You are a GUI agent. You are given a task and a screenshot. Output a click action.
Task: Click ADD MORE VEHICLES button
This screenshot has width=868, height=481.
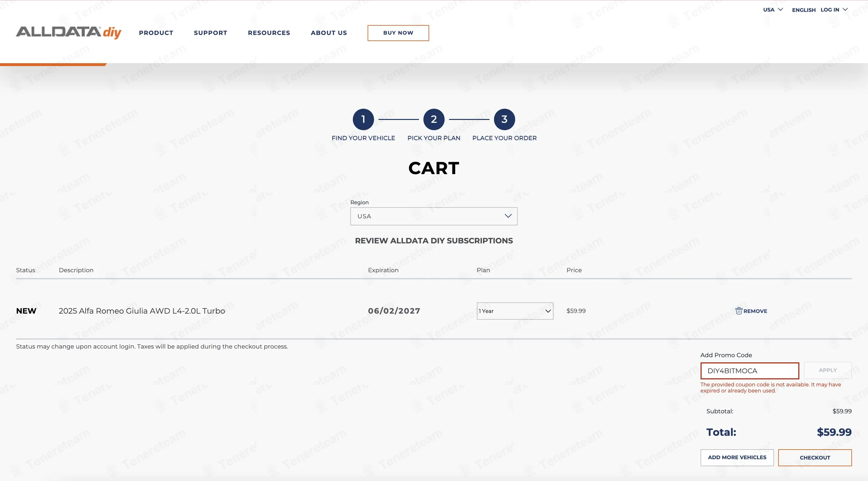[737, 457]
